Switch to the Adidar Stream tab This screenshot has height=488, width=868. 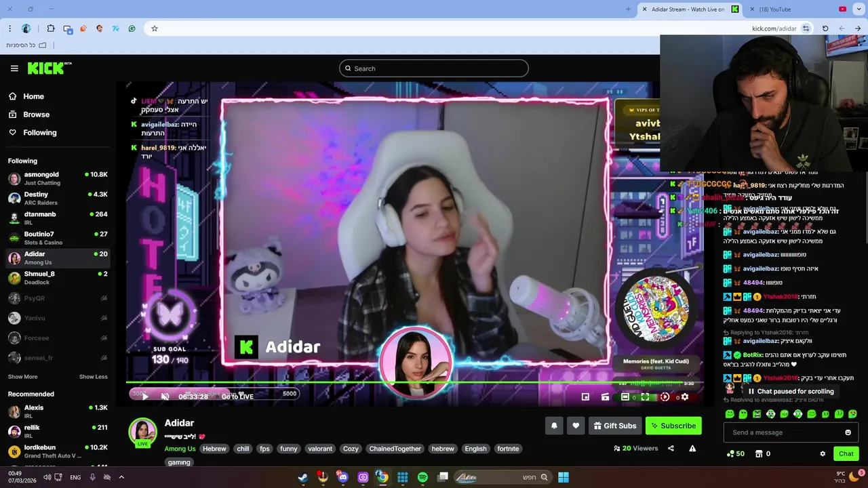pyautogui.click(x=690, y=9)
